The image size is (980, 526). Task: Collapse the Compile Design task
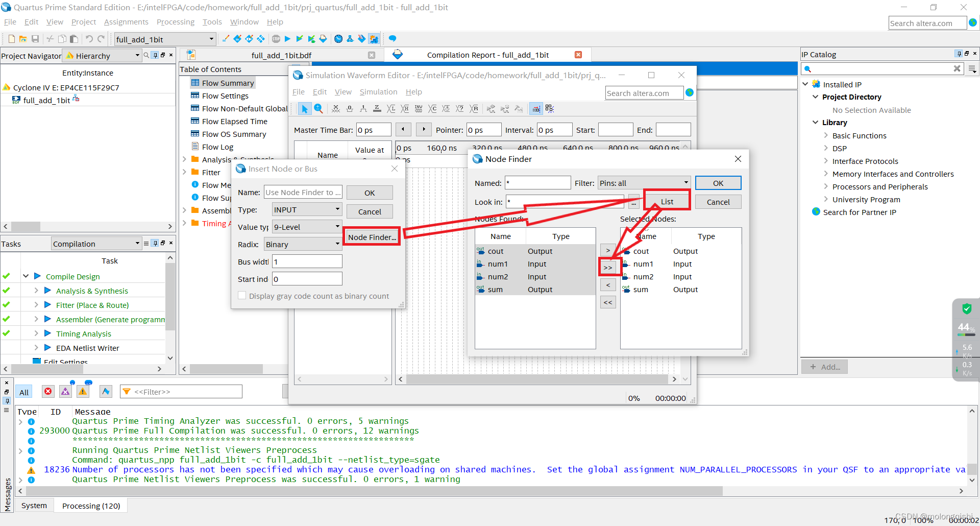26,276
